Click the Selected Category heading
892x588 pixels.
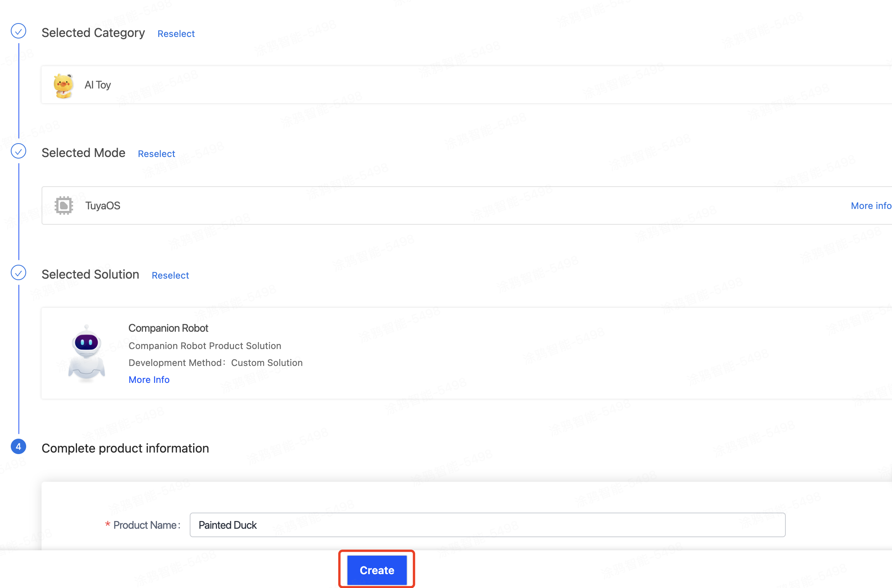coord(93,33)
